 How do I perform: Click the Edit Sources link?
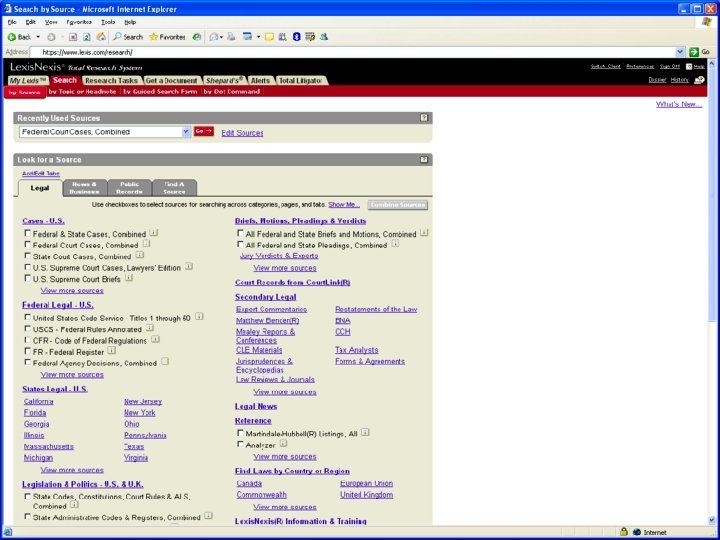[x=242, y=133]
